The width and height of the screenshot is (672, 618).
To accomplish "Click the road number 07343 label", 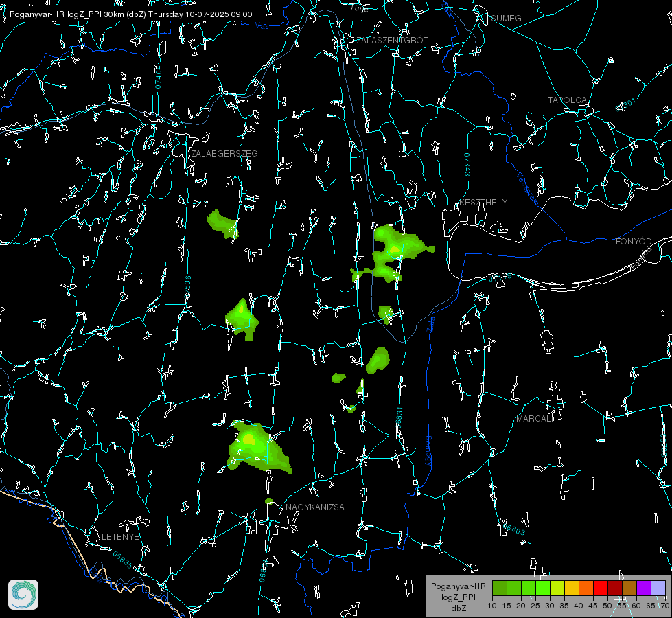I will click(467, 165).
